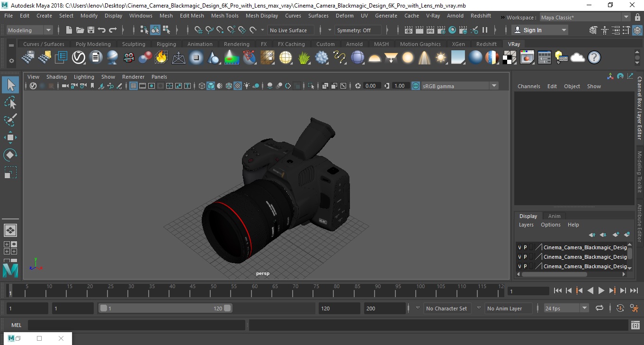Activate the Select tool arrow in the toolbox
The height and width of the screenshot is (345, 644).
pos(10,85)
